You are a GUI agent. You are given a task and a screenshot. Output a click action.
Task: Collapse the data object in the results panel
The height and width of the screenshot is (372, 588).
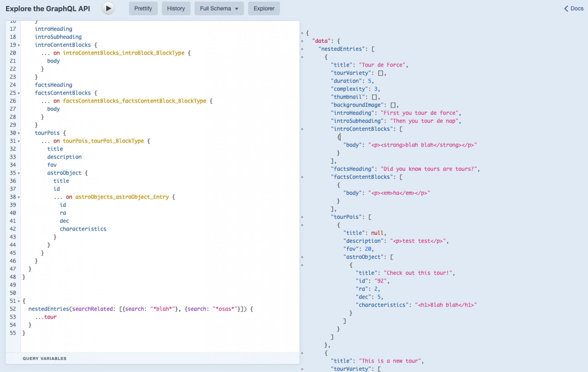tap(302, 41)
